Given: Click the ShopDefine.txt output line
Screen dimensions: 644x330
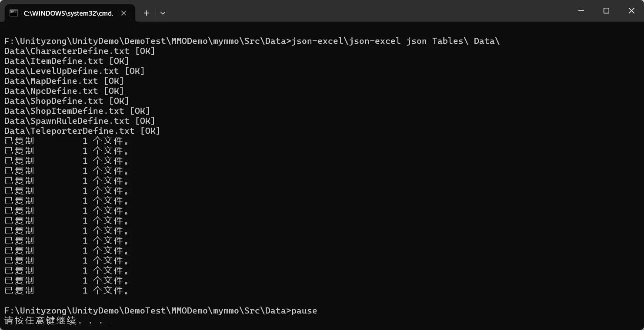Looking at the screenshot, I should pos(67,101).
